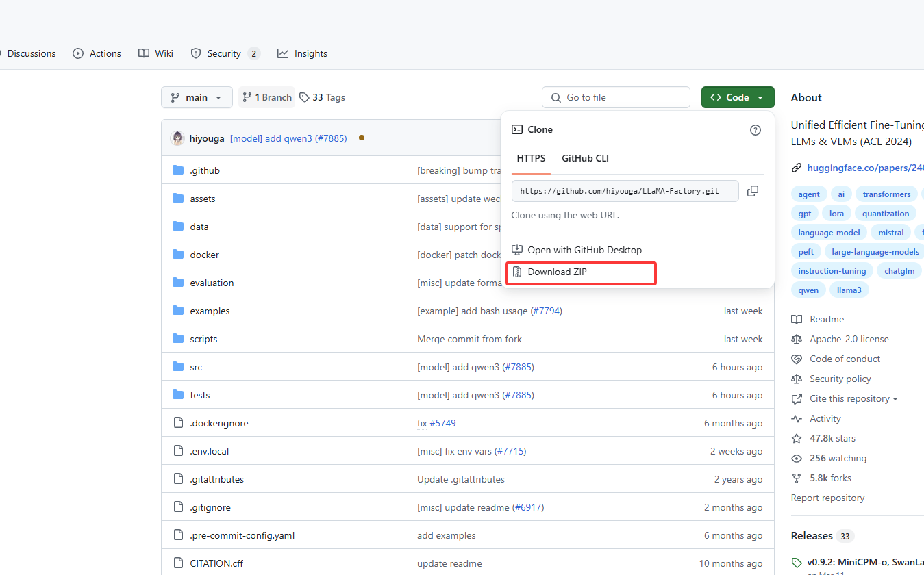Open the Security tab
The image size is (924, 575).
pos(225,53)
